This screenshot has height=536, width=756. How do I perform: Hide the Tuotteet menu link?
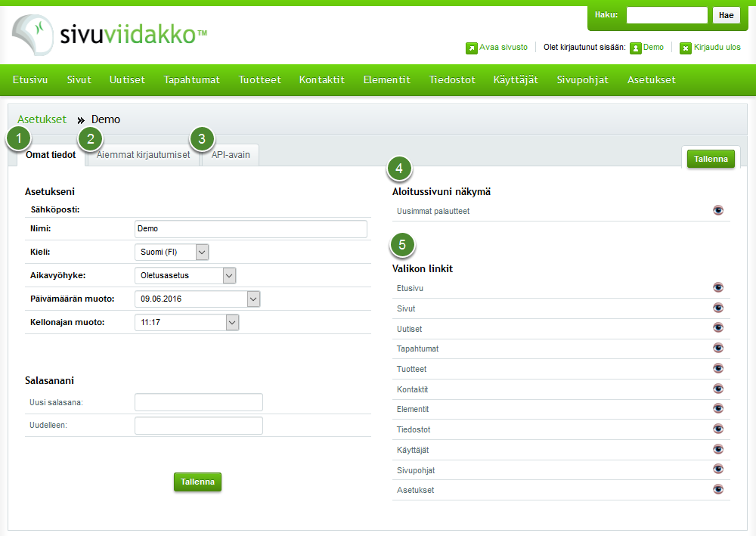(718, 368)
